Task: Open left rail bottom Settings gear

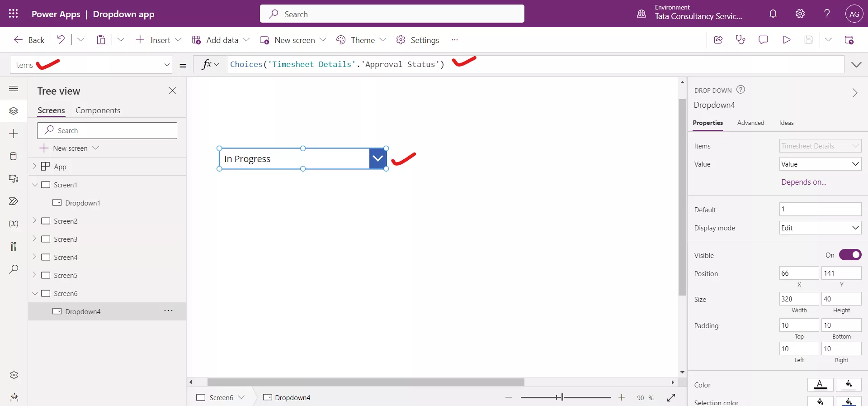Action: 14,375
